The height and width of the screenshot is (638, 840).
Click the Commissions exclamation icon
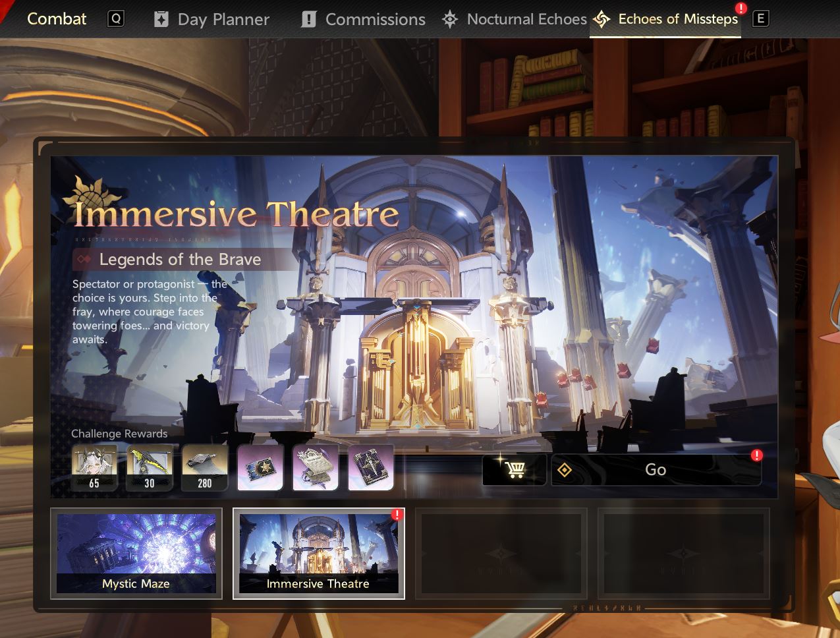308,19
